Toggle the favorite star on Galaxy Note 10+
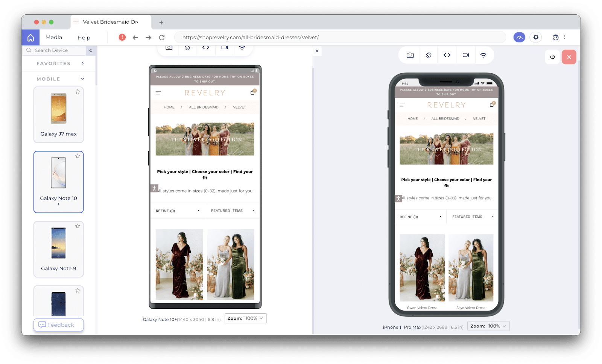602x364 pixels. [x=78, y=156]
